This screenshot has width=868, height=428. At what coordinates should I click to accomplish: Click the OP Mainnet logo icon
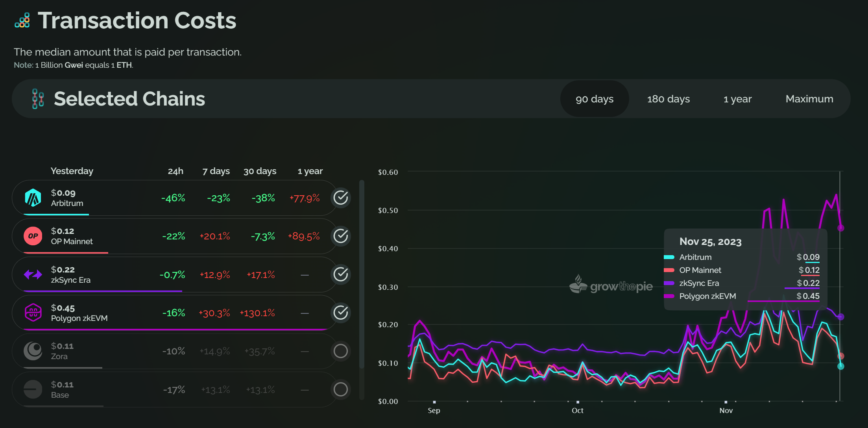[33, 236]
